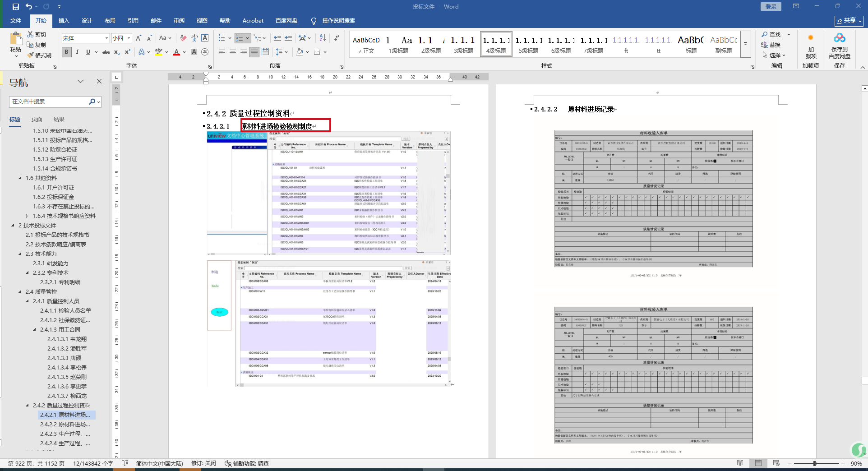Switch to 结果 tab in navigation pane
The height and width of the screenshot is (471, 868).
[x=59, y=119]
